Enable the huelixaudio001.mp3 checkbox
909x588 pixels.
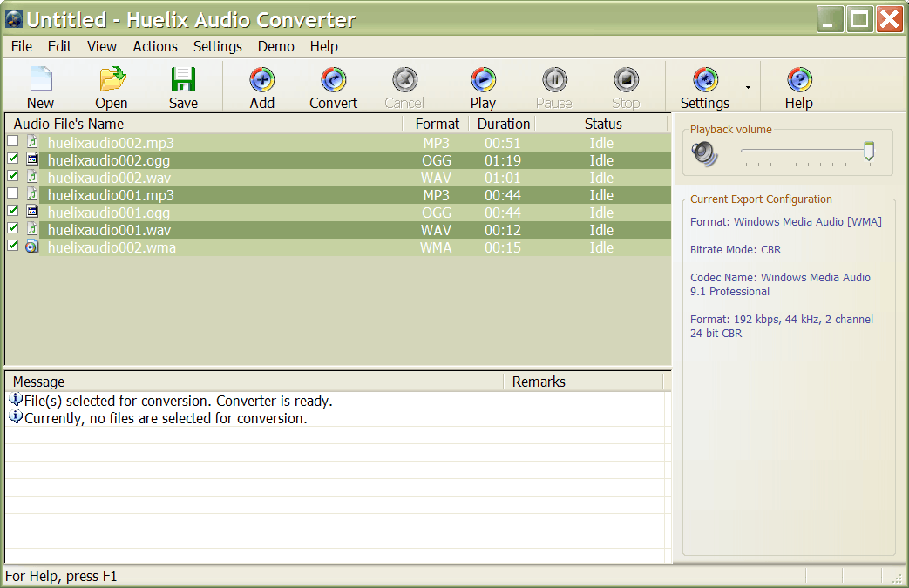coord(12,193)
